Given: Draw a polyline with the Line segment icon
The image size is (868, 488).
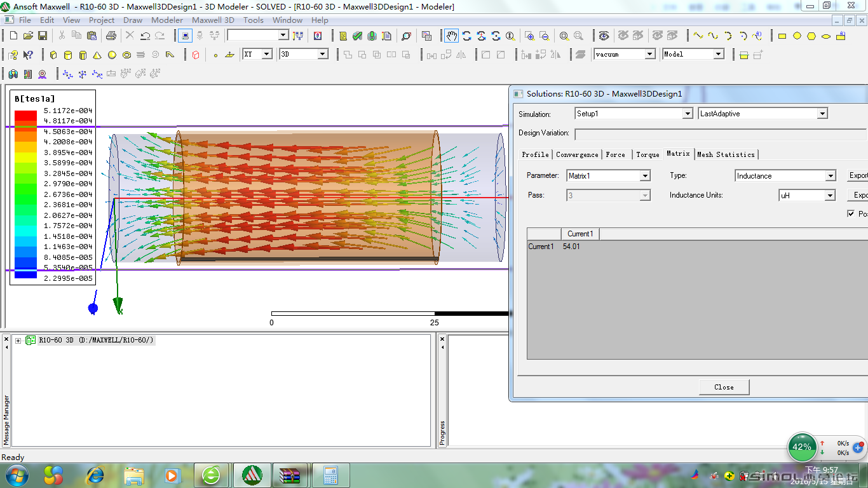Looking at the screenshot, I should [x=698, y=36].
